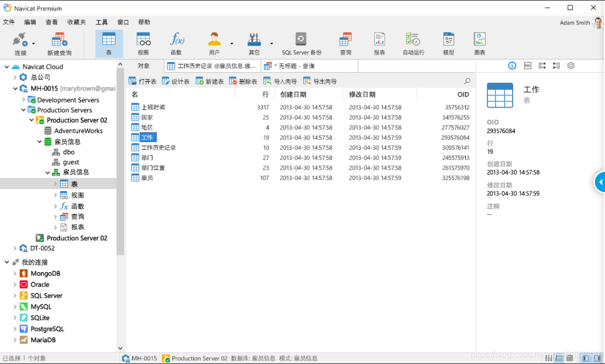Switch to 工作历史记录 tab
Image resolution: width=605 pixels, height=364 pixels.
(x=212, y=66)
